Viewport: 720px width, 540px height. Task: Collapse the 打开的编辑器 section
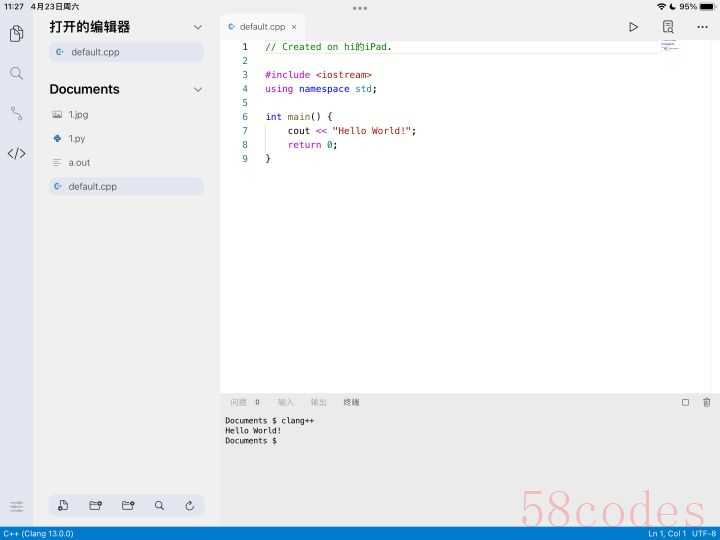[x=198, y=27]
